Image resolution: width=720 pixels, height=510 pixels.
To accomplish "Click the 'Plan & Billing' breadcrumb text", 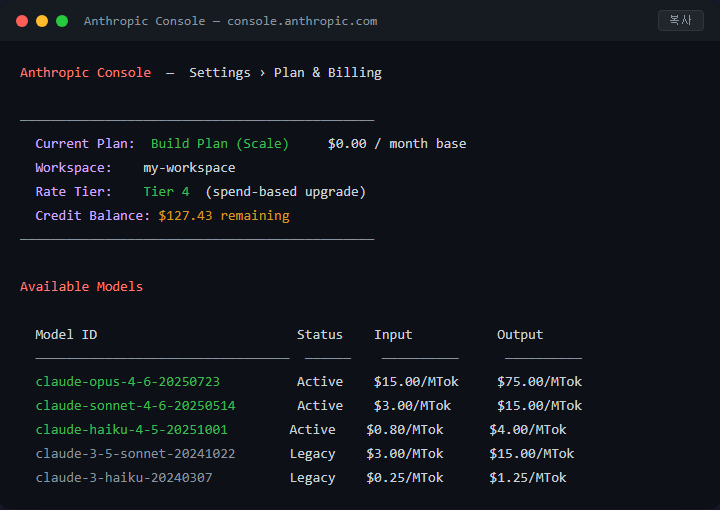I will [328, 73].
